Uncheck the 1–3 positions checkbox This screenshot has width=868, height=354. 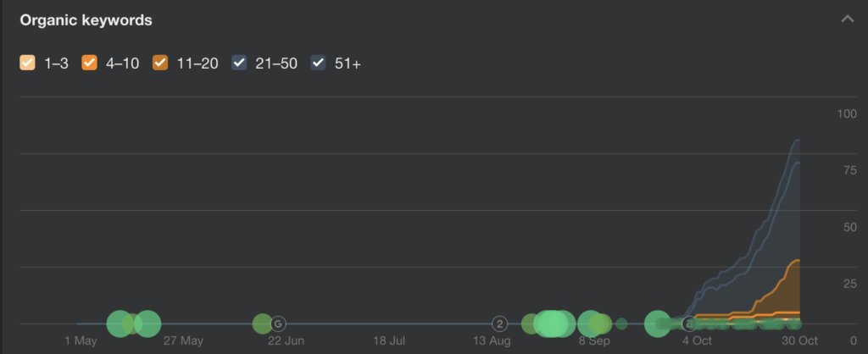pos(27,63)
